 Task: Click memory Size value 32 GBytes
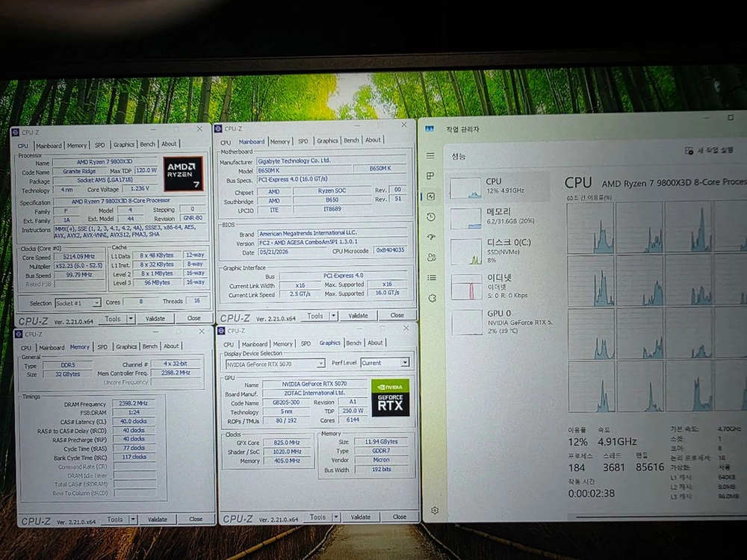click(x=68, y=374)
